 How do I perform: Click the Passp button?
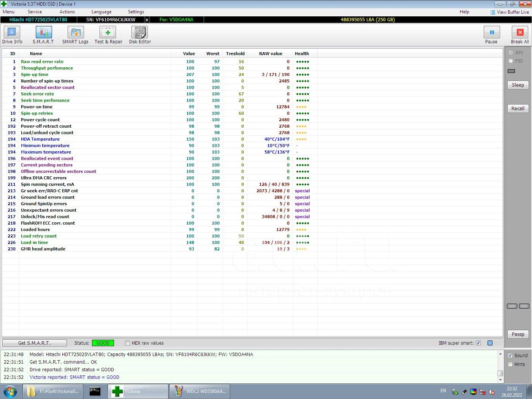(x=518, y=334)
